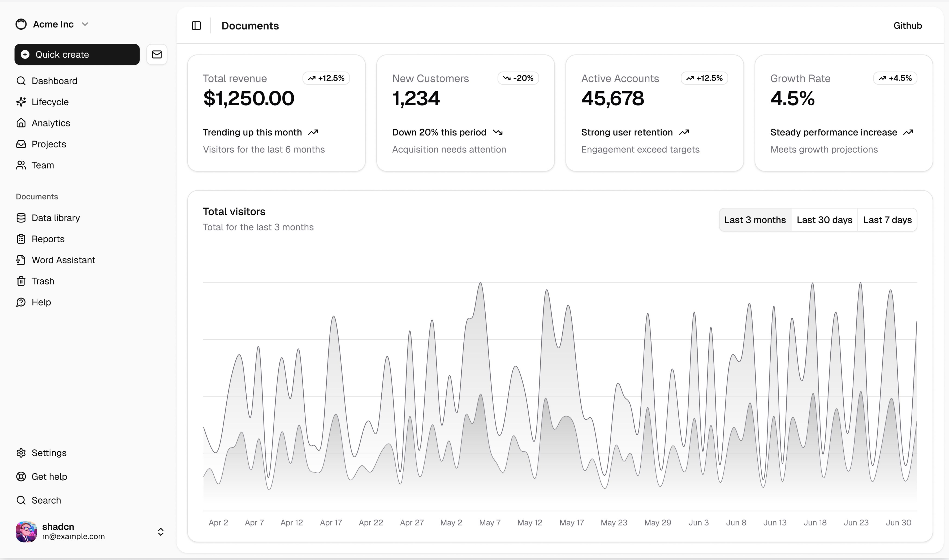Click the Get help lifebuoy icon
This screenshot has height=560, width=949.
21,476
